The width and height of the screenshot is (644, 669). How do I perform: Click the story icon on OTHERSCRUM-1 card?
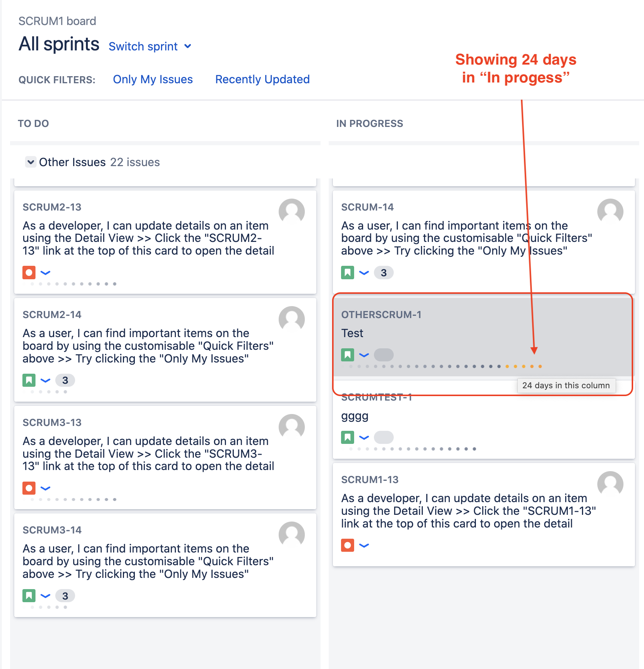pos(348,355)
